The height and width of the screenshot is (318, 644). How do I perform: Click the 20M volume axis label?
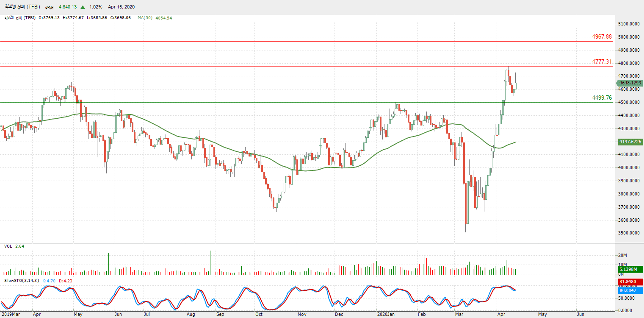(623, 255)
